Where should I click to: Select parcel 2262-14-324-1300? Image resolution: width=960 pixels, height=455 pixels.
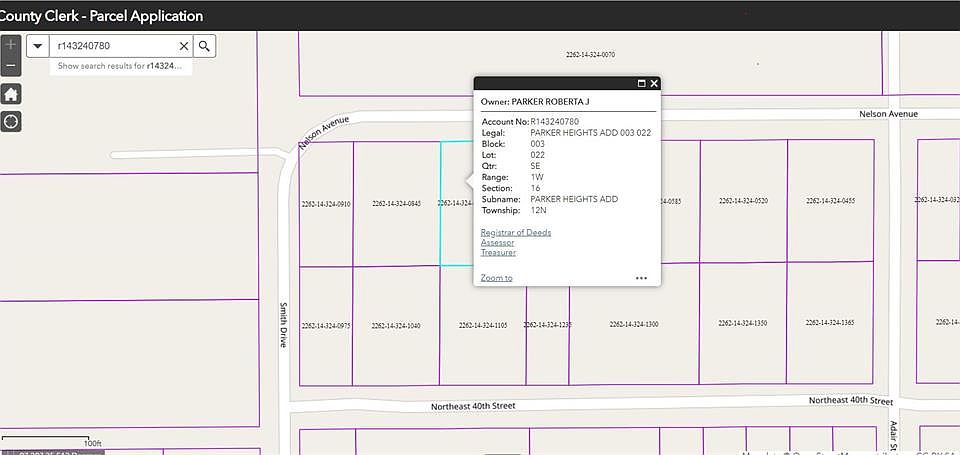point(634,324)
